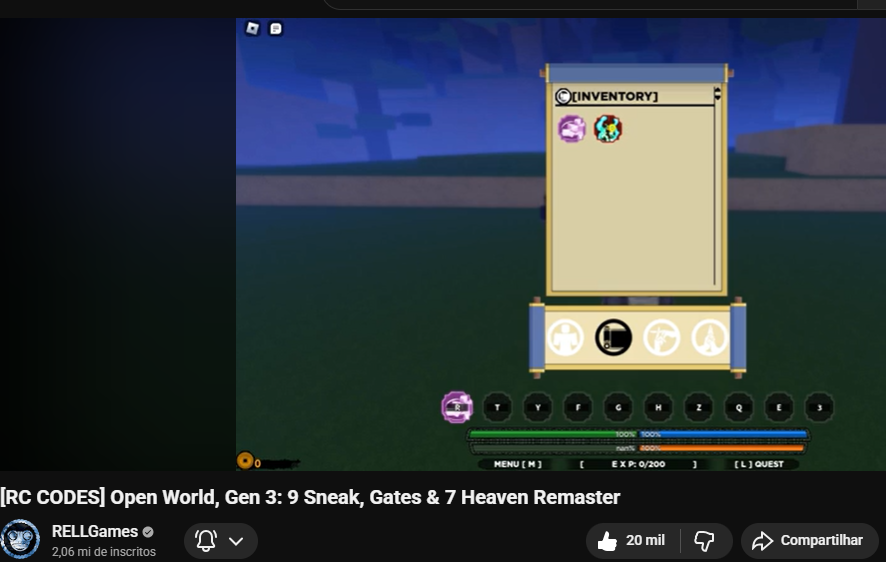This screenshot has height=562, width=886.
Task: Toggle the notification bell for RELLGames
Action: pyautogui.click(x=206, y=541)
